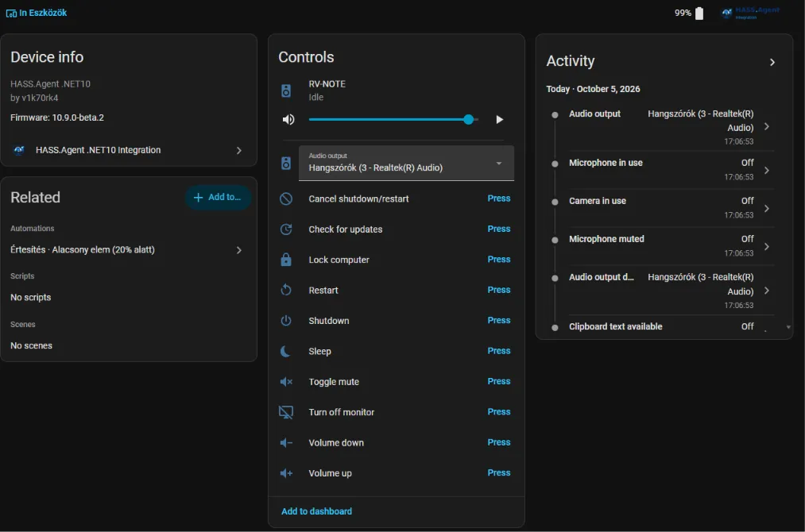This screenshot has width=805, height=532.
Task: Trigger Check for updates Press button
Action: [498, 229]
